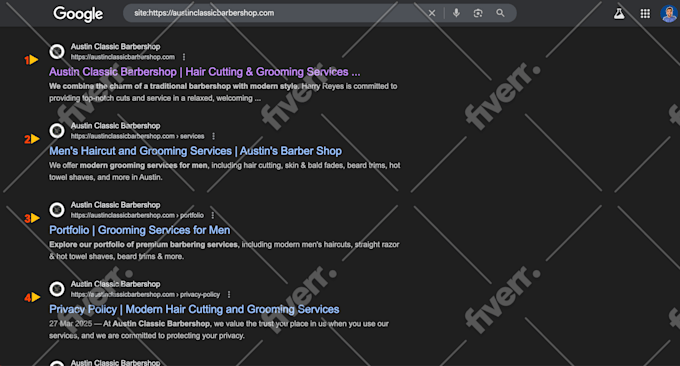Click site name above the services result

click(x=115, y=126)
